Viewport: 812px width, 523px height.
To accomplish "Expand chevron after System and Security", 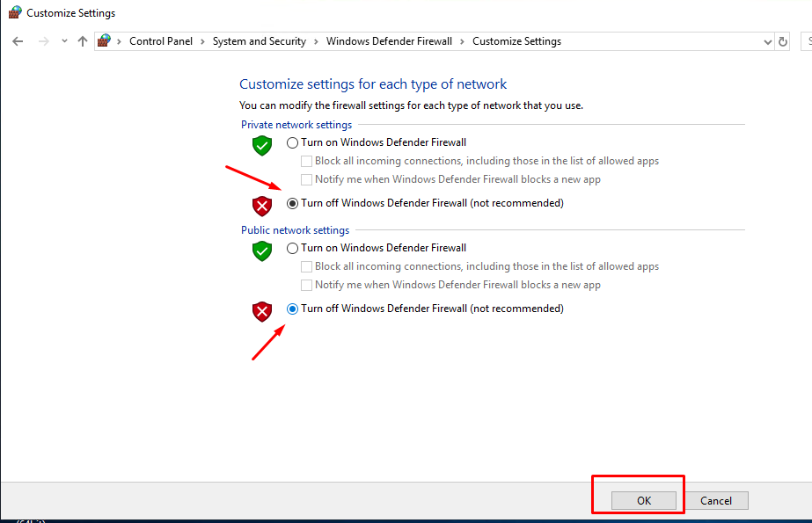I will click(x=316, y=41).
